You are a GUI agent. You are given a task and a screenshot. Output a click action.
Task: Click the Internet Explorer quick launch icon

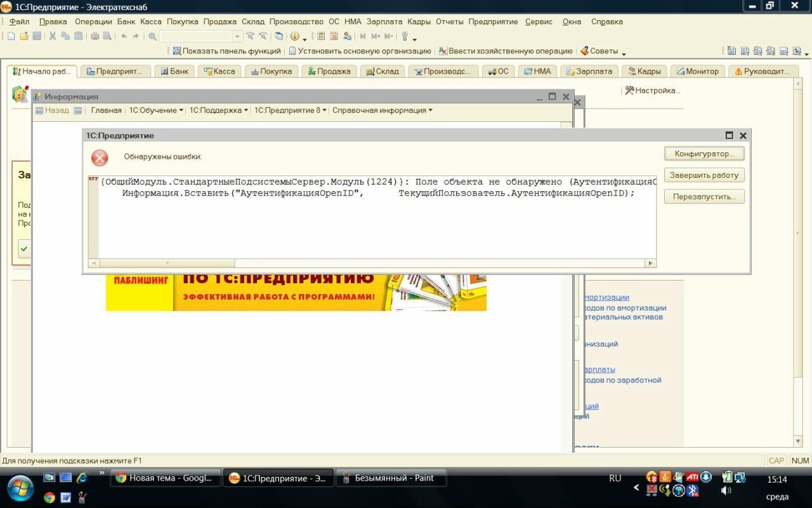pyautogui.click(x=82, y=478)
